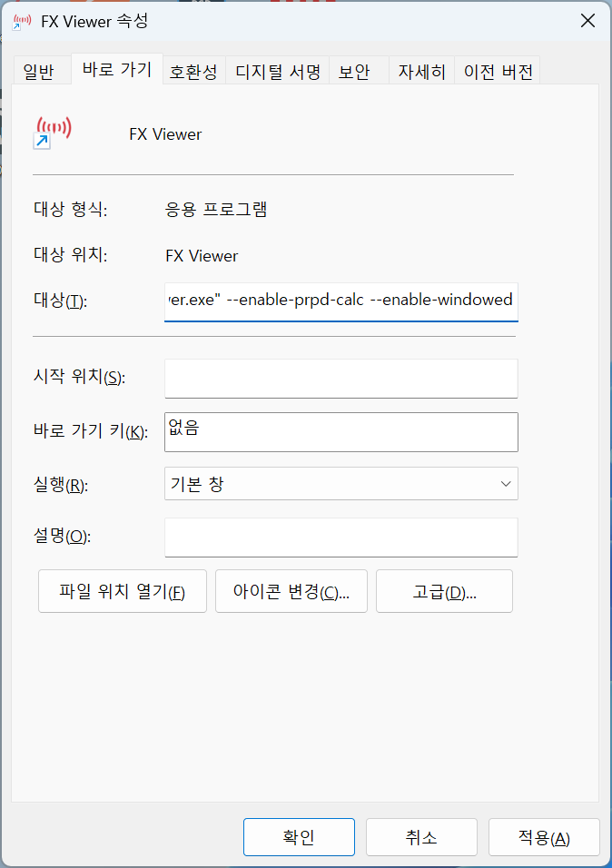Confirm with the 확인 button

tap(299, 837)
